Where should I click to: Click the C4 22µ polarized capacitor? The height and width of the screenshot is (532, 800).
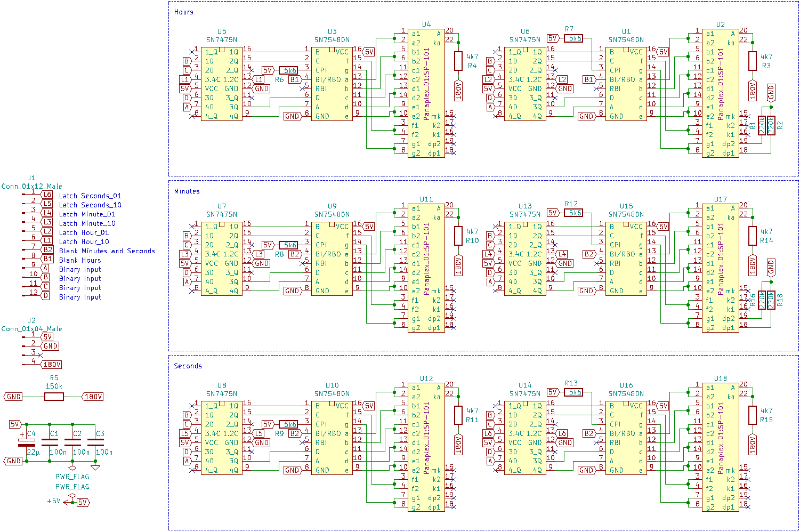(x=27, y=443)
